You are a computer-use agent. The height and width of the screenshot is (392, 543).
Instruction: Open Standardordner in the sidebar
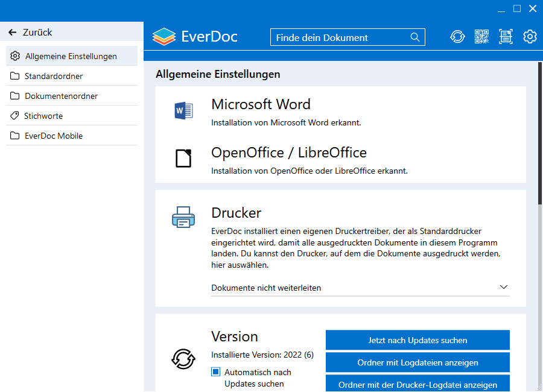(54, 76)
